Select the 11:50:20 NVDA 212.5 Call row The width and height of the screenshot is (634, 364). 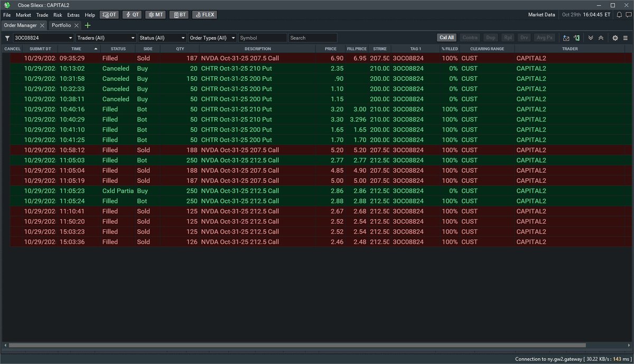coord(317,221)
